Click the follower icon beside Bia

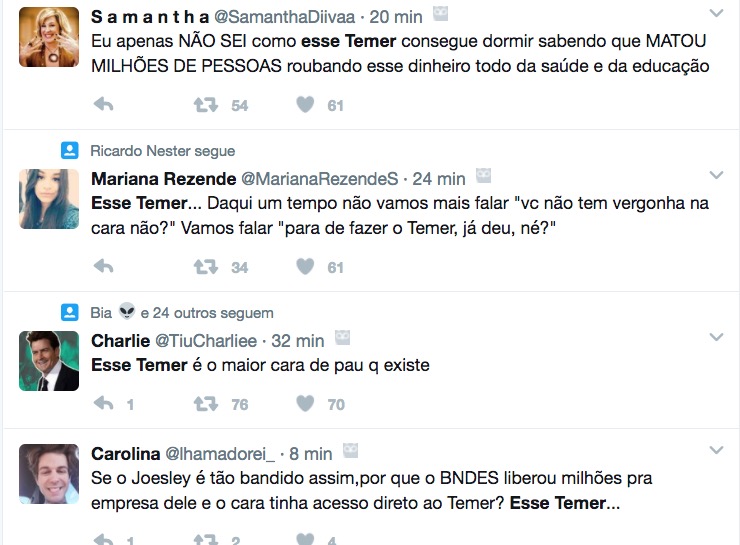[69, 313]
